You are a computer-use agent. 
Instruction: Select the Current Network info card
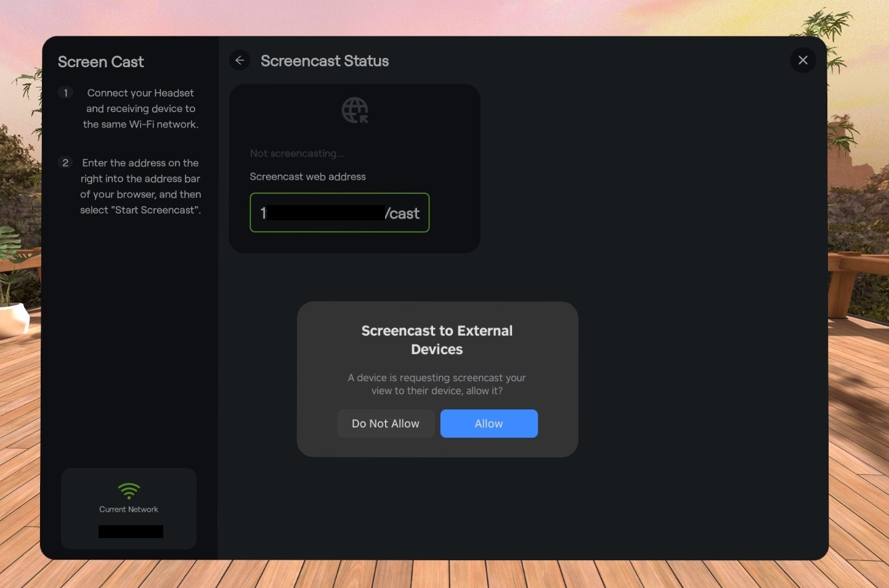coord(128,509)
